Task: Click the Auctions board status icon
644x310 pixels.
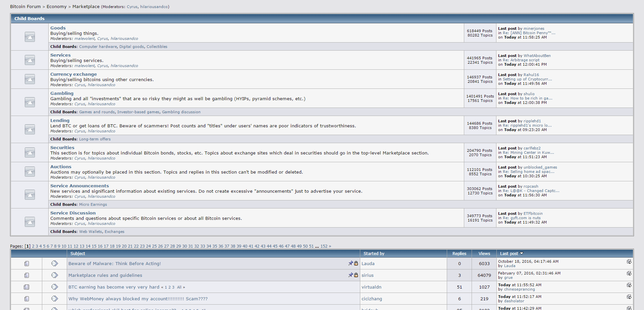Action: point(30,172)
